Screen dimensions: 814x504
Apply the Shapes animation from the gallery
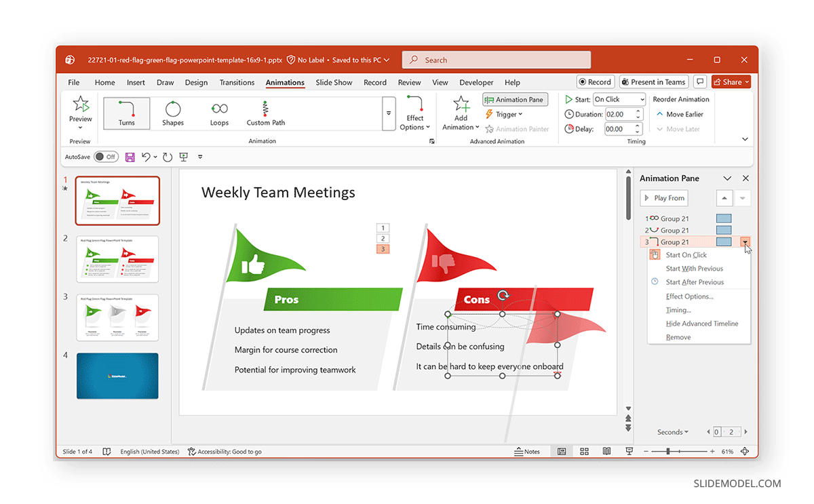[x=173, y=113]
